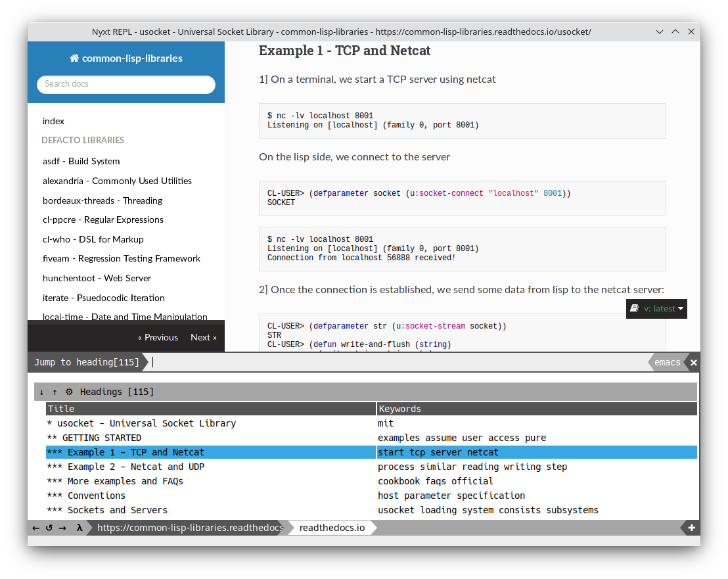
Task: Click the reload icon in status bar
Action: [x=49, y=528]
